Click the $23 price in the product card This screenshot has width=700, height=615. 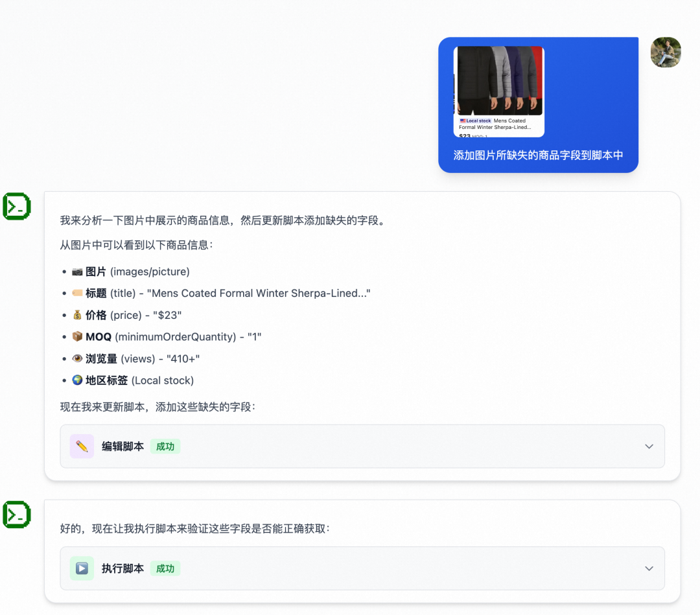[465, 135]
